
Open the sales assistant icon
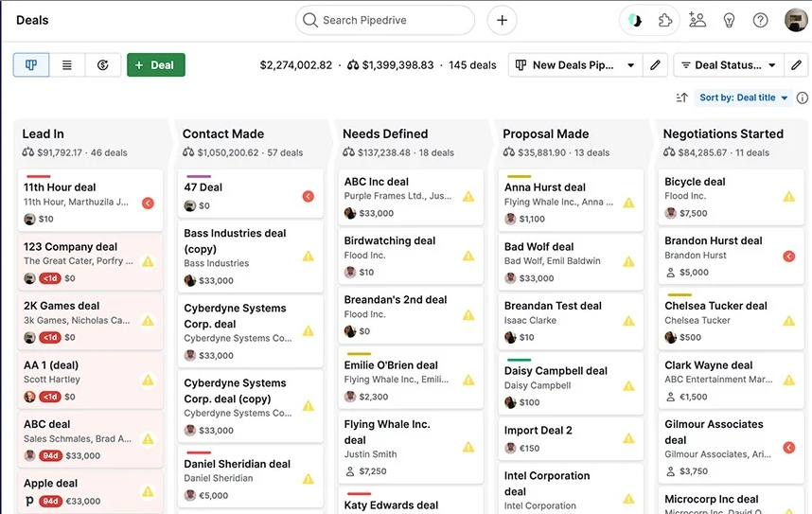(x=635, y=20)
